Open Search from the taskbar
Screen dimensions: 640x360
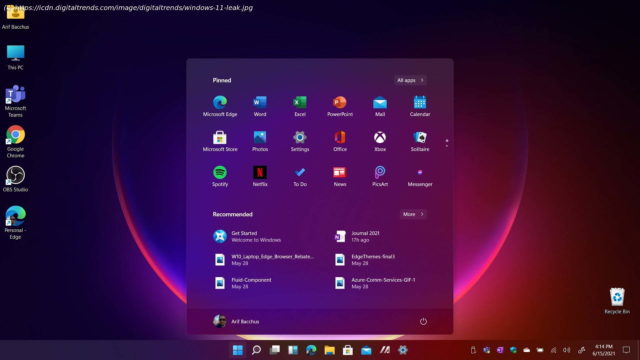256,350
